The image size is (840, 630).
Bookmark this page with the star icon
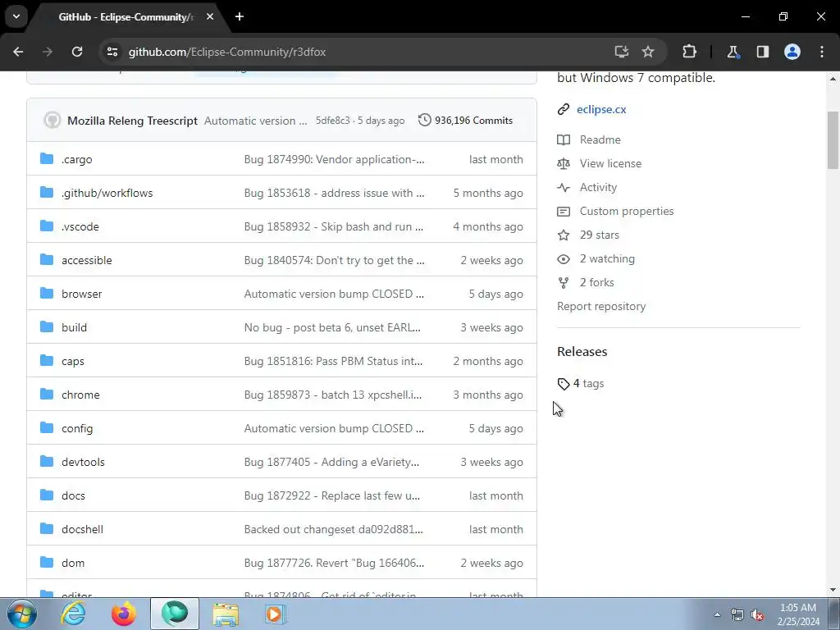tap(648, 52)
